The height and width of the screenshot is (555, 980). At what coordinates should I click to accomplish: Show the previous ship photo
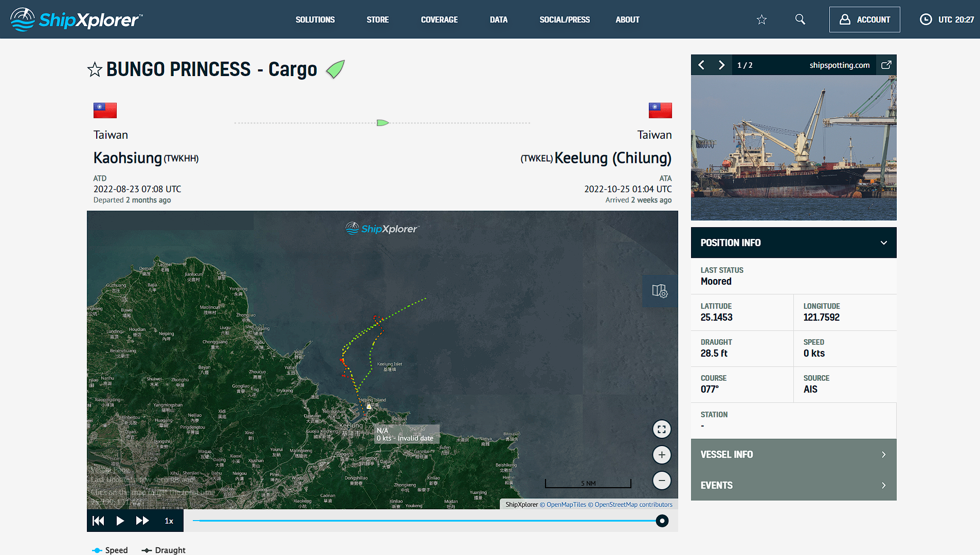[701, 65]
